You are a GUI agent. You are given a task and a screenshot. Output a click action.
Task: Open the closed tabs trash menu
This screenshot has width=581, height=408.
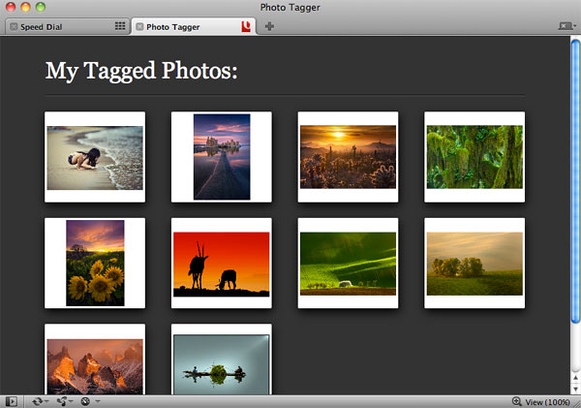[567, 26]
